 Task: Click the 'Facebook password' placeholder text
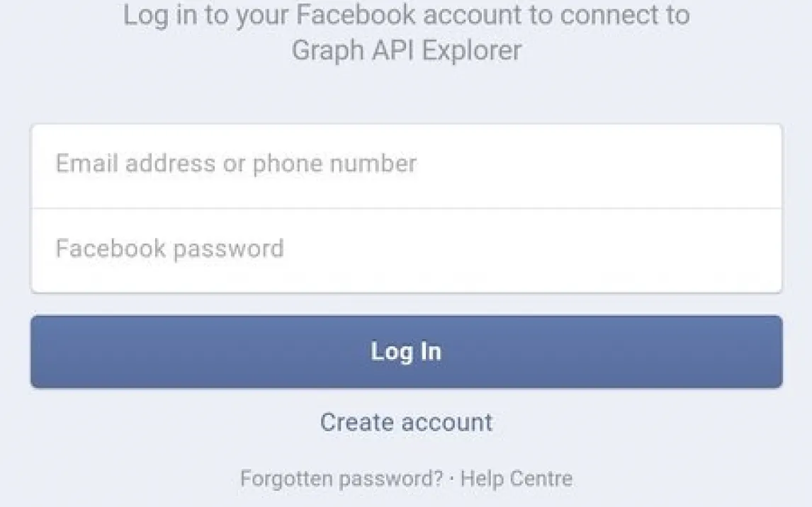[x=170, y=249]
